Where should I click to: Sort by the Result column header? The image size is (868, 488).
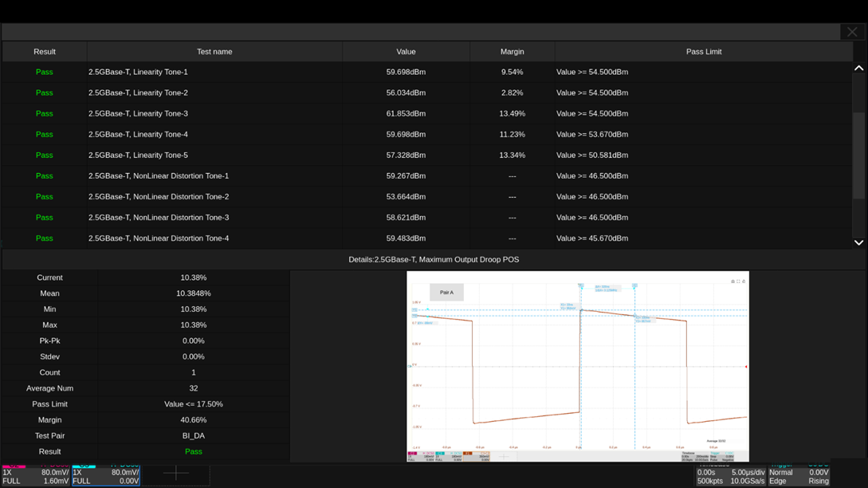click(45, 52)
